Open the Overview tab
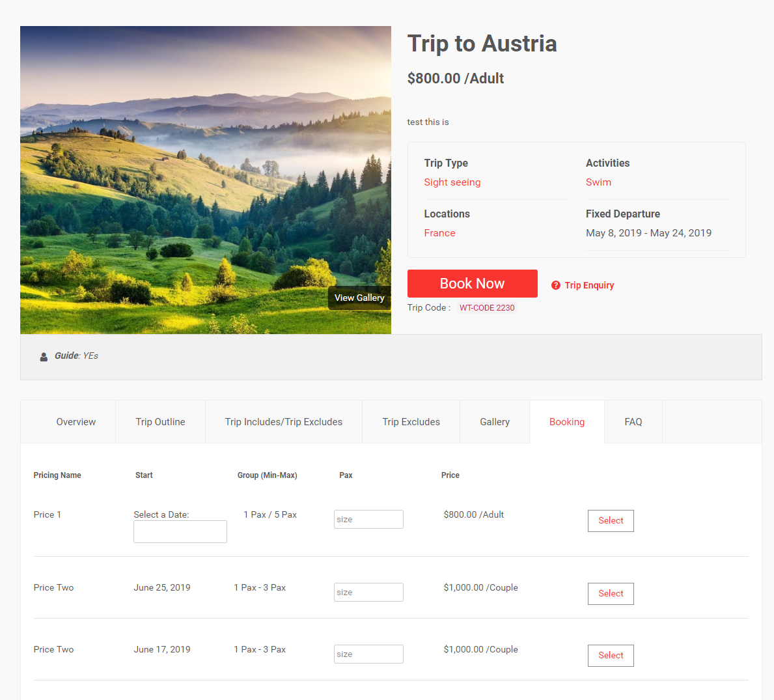774x700 pixels. coord(76,422)
